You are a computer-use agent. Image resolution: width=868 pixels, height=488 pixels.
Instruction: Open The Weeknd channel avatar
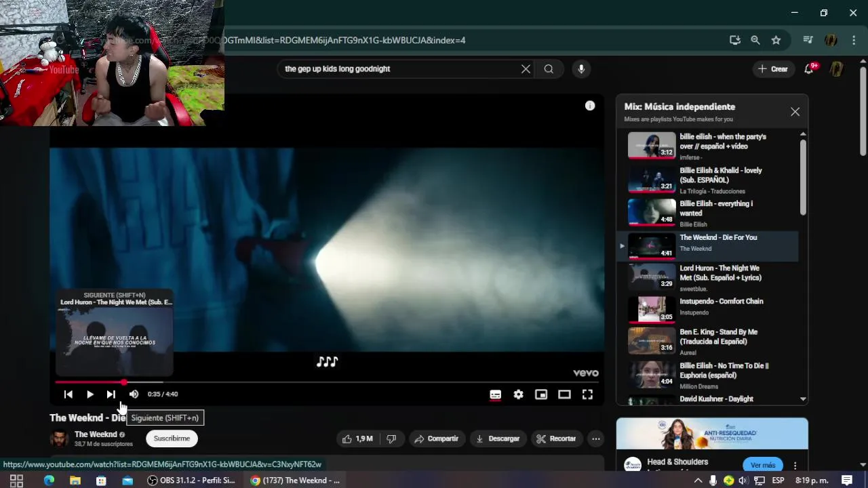pyautogui.click(x=60, y=439)
